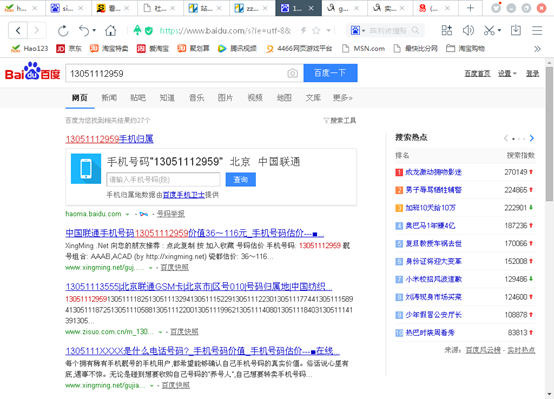Go back with the browser back arrow

18,31
